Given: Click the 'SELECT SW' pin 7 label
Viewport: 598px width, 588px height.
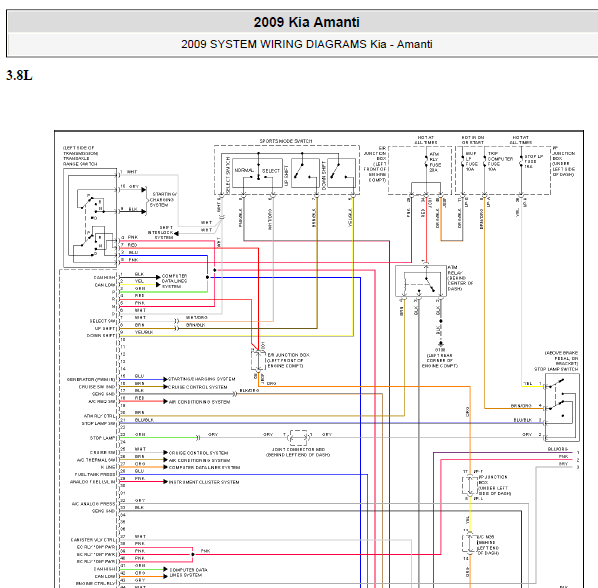Looking at the screenshot, I should click(x=102, y=321).
